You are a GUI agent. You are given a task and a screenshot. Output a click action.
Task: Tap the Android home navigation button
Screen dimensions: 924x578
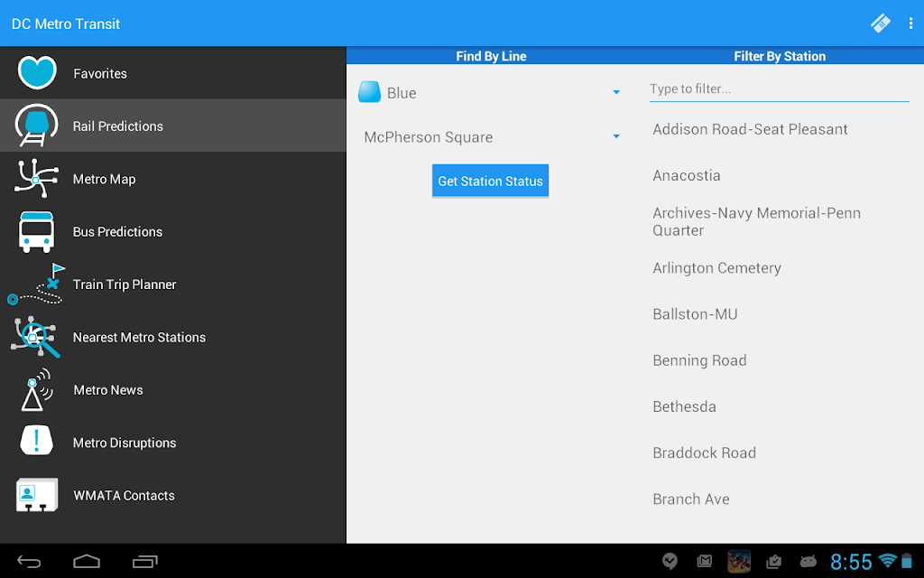[87, 562]
